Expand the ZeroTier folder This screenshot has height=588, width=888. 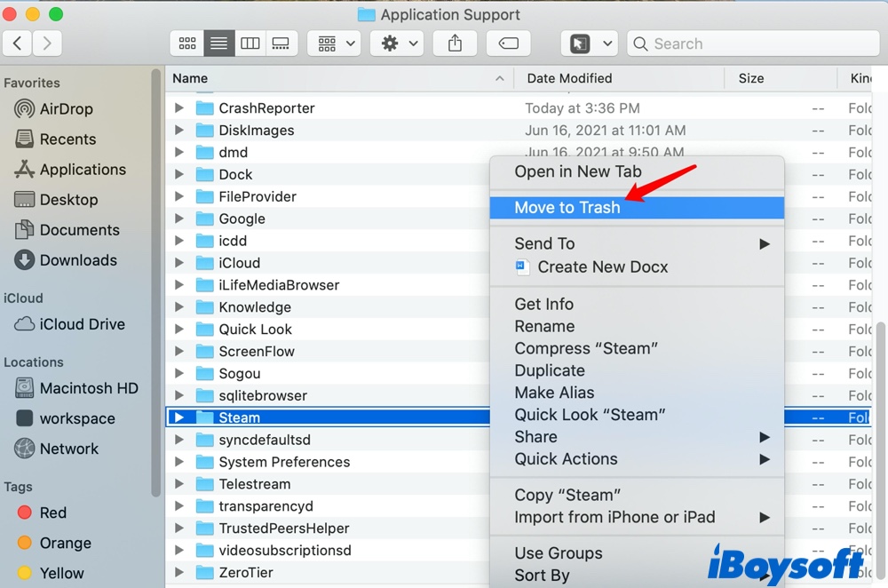pyautogui.click(x=179, y=572)
